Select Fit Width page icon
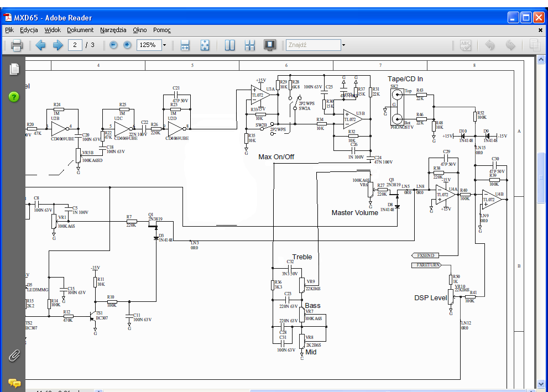548x392 pixels. pos(185,45)
